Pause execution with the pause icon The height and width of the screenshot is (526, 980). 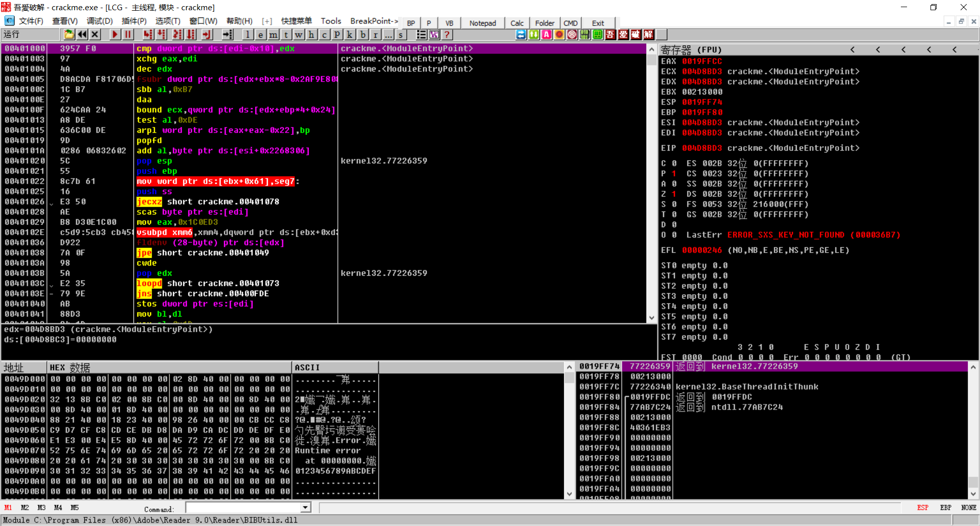(128, 35)
